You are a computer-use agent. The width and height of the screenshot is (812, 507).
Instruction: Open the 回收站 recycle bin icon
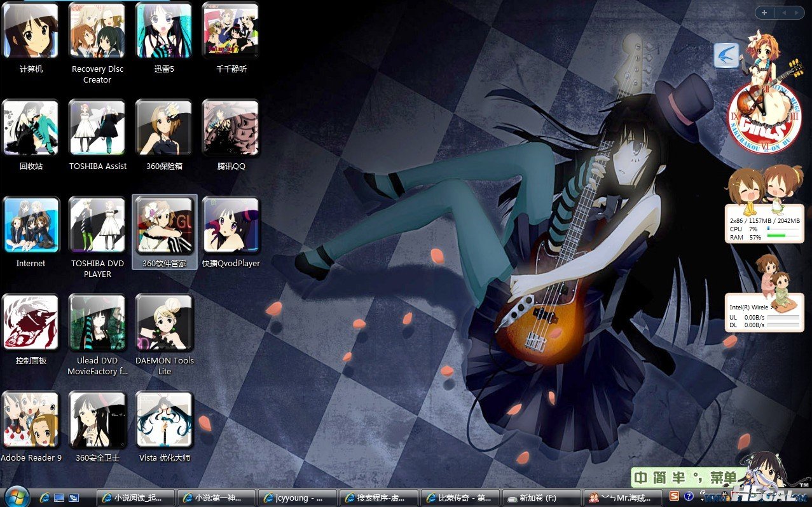[31, 128]
